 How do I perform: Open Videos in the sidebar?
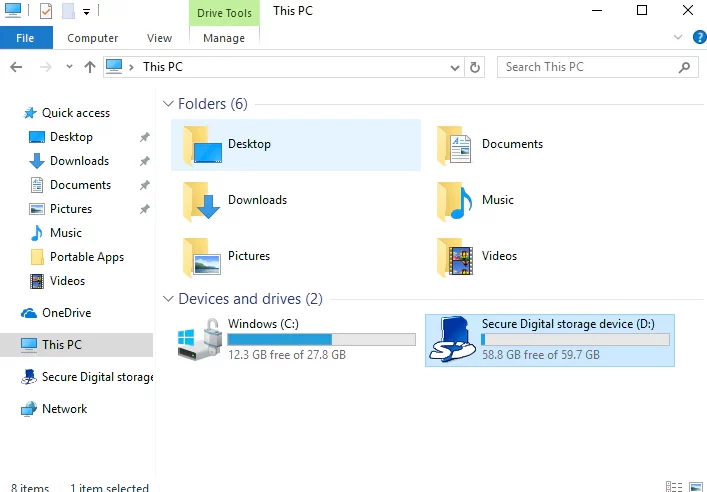point(67,280)
